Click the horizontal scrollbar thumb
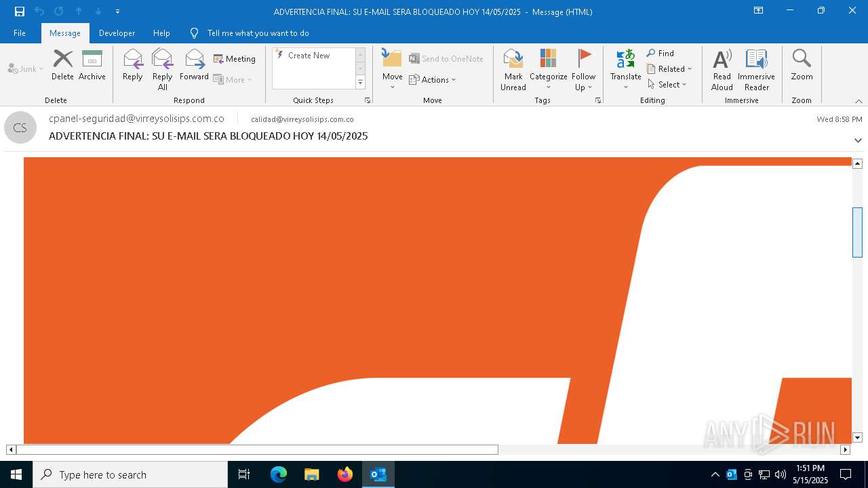The width and height of the screenshot is (868, 488). pyautogui.click(x=257, y=449)
